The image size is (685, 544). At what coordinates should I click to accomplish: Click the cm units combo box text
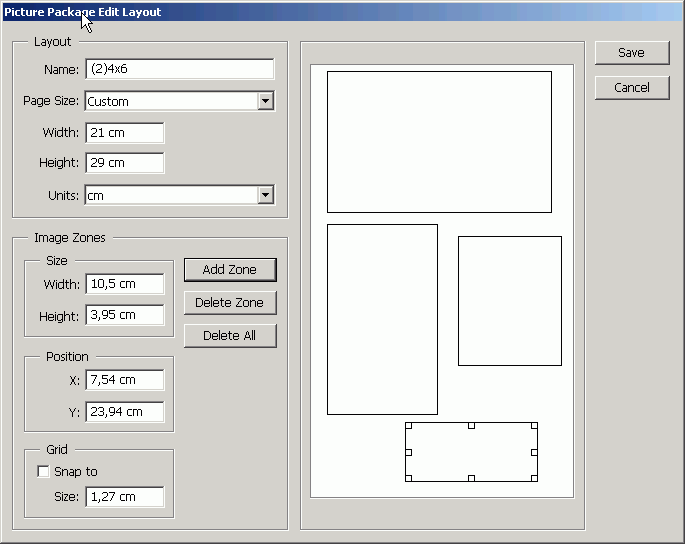coord(96,195)
